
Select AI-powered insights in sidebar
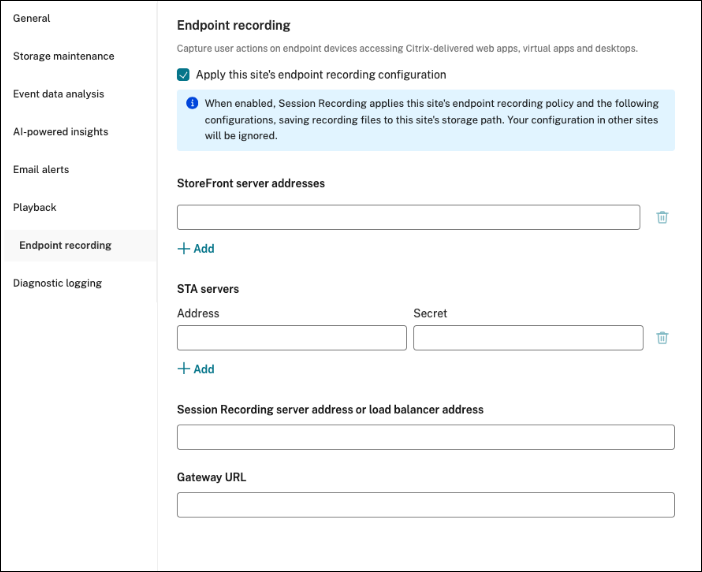pyautogui.click(x=60, y=132)
